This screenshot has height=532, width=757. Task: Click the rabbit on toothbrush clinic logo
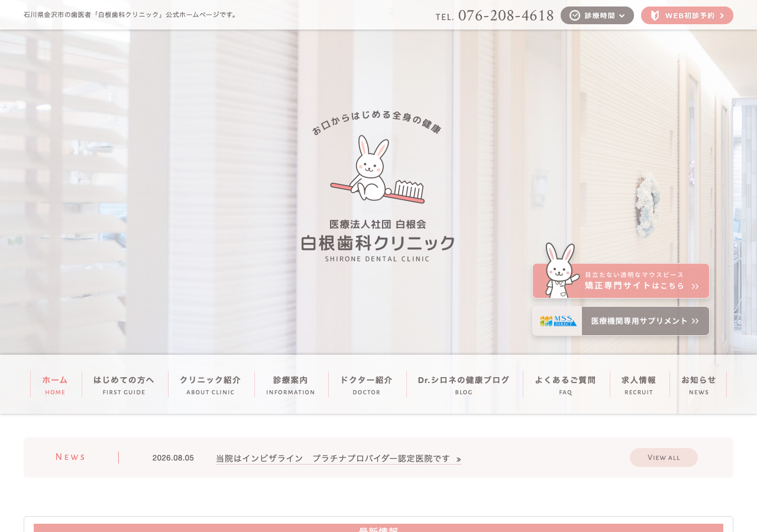377,169
